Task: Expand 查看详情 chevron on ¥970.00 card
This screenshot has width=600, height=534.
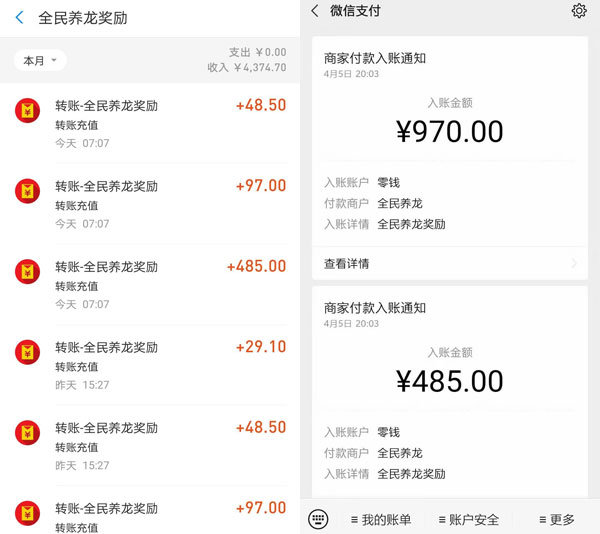Action: tap(574, 263)
